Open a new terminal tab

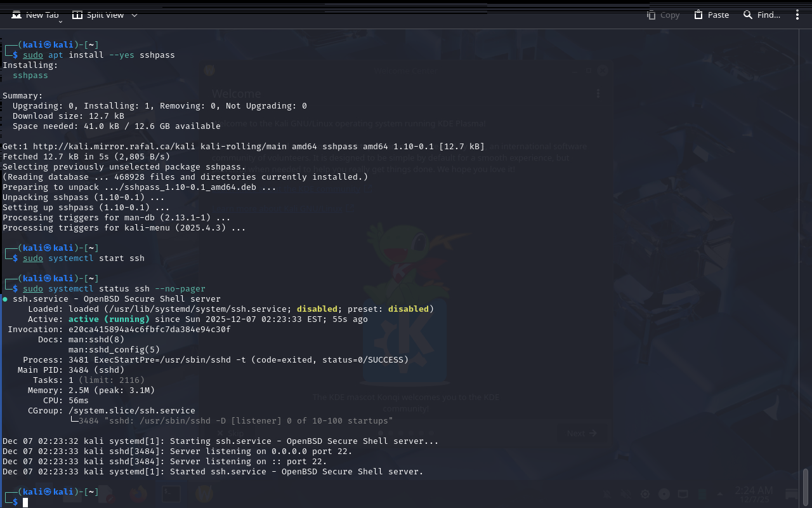coord(36,15)
